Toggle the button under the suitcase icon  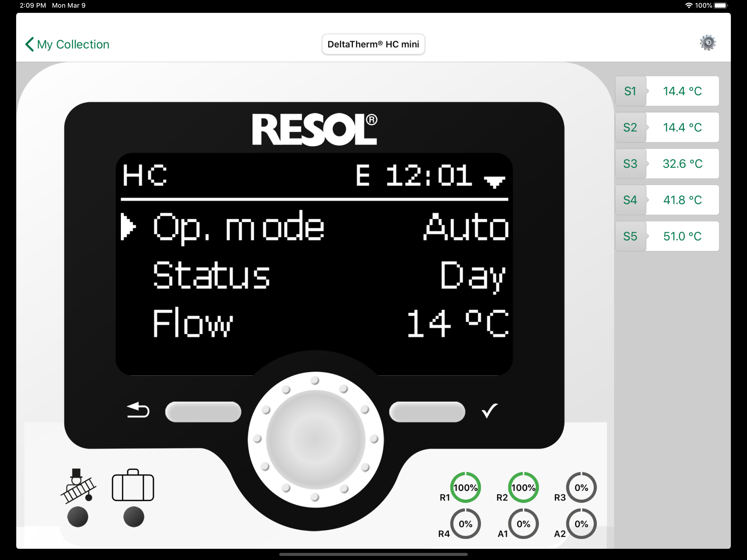[134, 517]
